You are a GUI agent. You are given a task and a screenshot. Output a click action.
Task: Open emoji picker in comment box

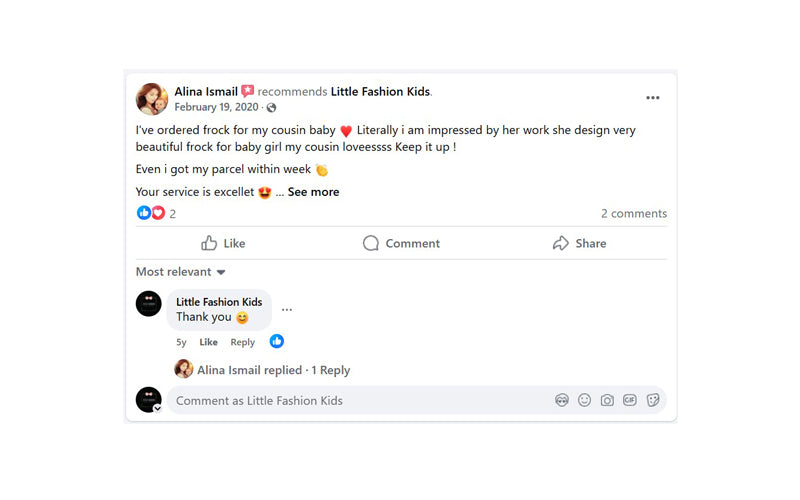coord(584,401)
